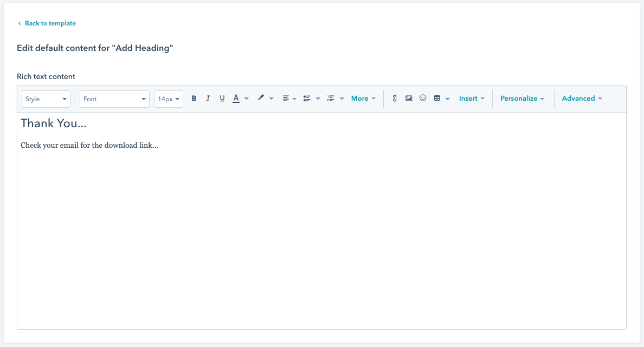Open the emoji picker icon

(423, 99)
